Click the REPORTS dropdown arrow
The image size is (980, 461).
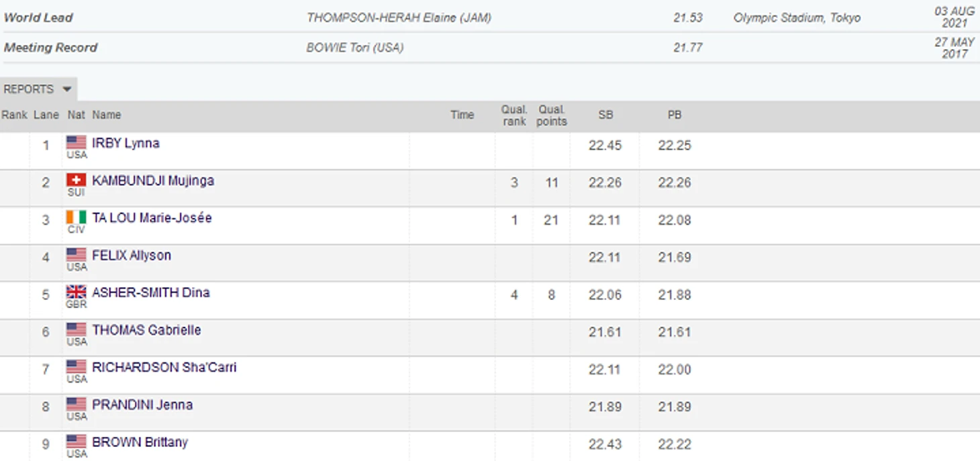tap(66, 89)
